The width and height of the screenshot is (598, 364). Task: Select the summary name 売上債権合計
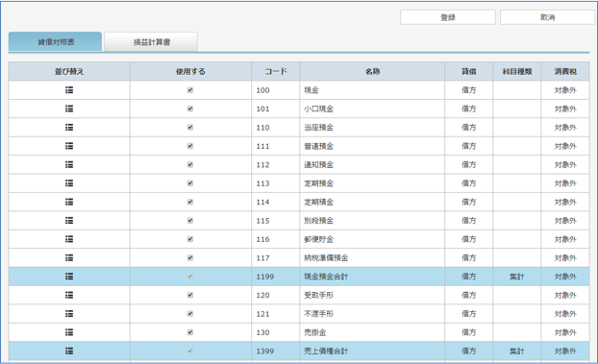tap(326, 352)
